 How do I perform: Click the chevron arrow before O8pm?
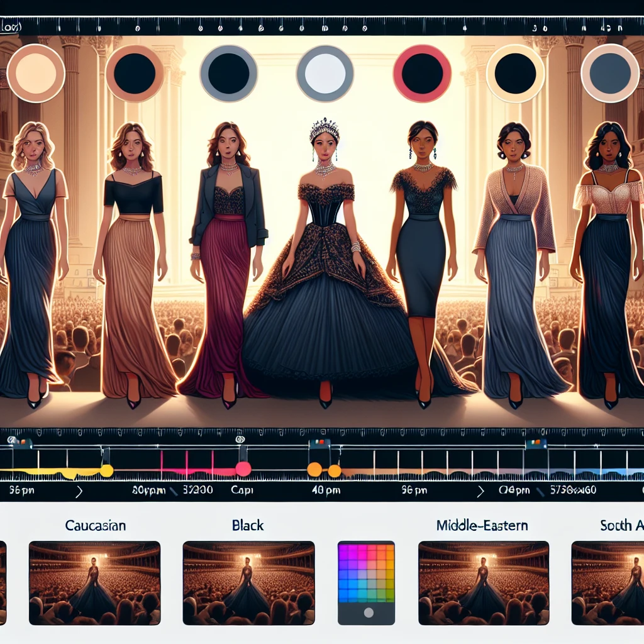(x=480, y=491)
